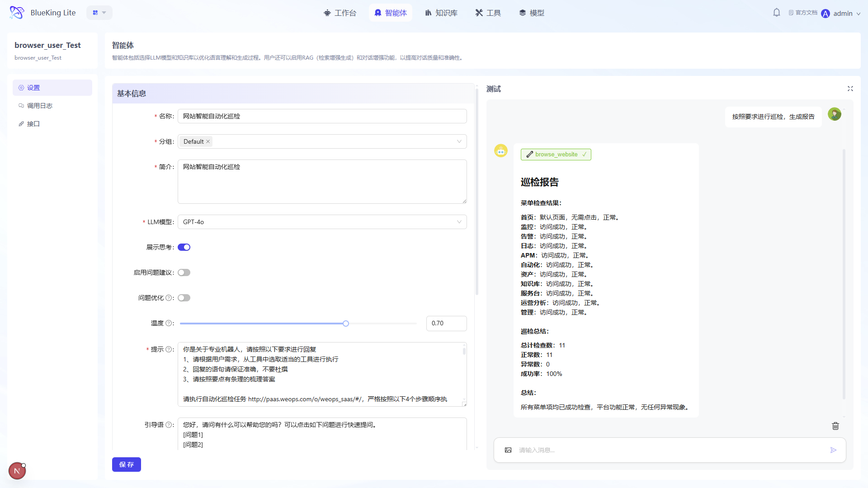Screen dimensions: 868x488
Task: Click the temperature slider handle
Action: point(346,324)
